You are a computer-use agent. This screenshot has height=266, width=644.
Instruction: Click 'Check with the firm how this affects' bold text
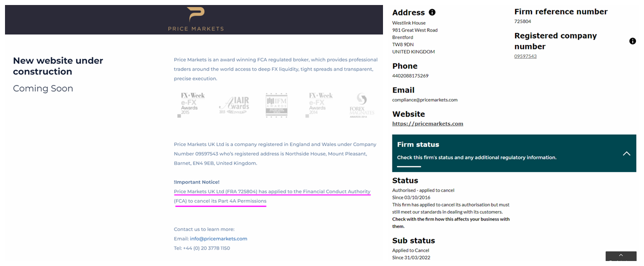(451, 222)
